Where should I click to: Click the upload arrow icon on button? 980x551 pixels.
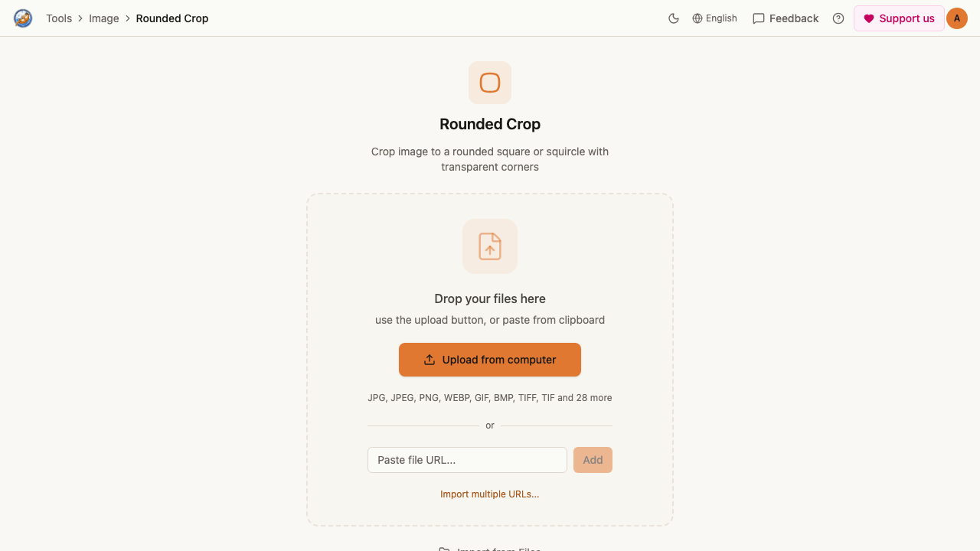430,360
